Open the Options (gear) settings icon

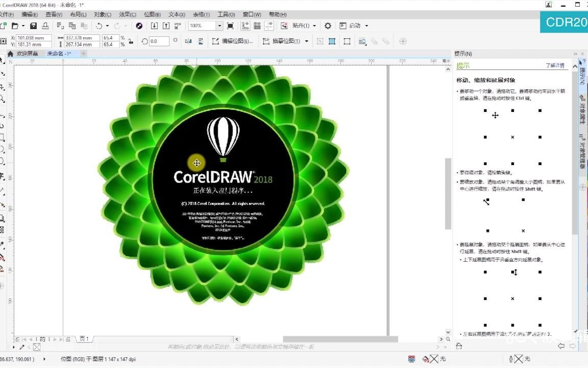pos(327,25)
